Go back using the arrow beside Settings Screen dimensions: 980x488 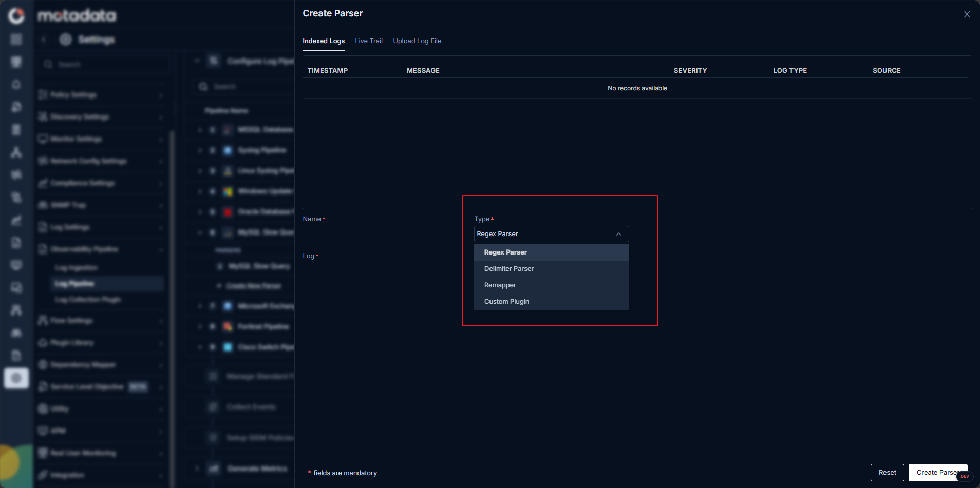coord(44,40)
